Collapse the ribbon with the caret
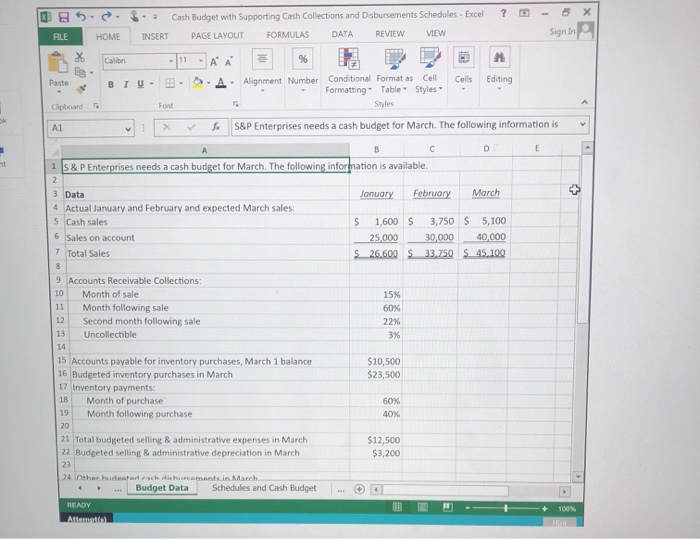The height and width of the screenshot is (539, 700). click(584, 103)
